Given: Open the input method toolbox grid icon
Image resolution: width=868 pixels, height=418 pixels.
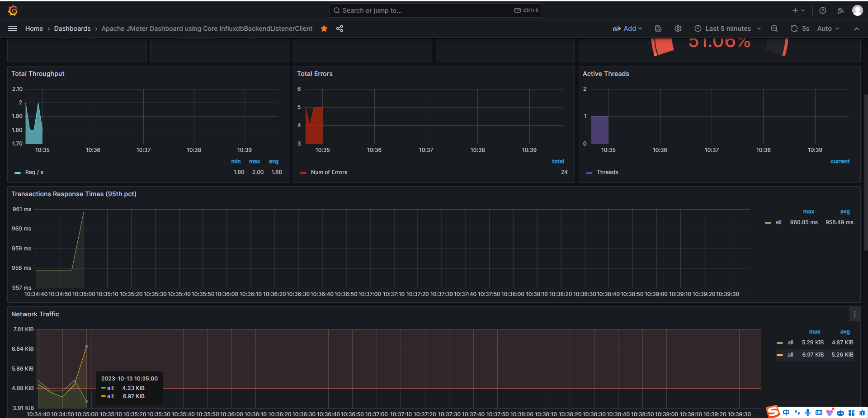Looking at the screenshot, I should (851, 413).
